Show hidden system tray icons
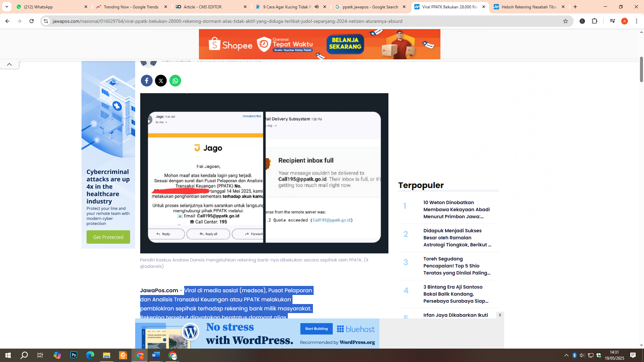Screen dimensions: 644x362 (x=566, y=355)
